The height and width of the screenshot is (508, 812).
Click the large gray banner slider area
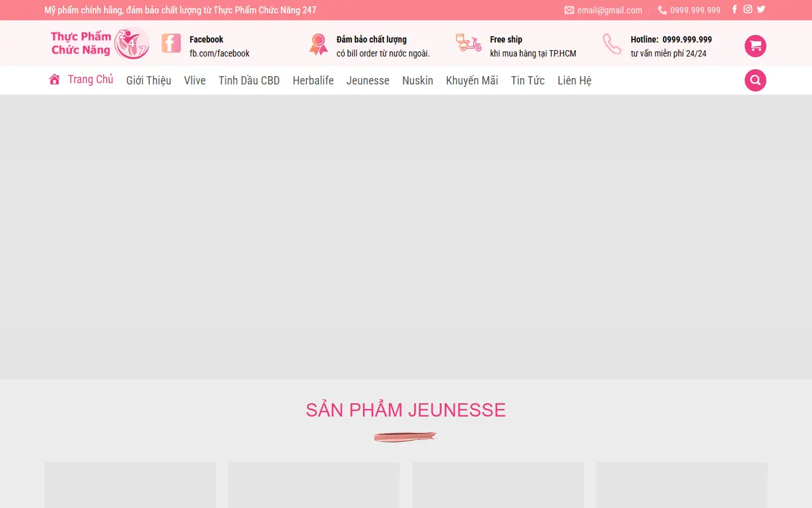(406, 237)
